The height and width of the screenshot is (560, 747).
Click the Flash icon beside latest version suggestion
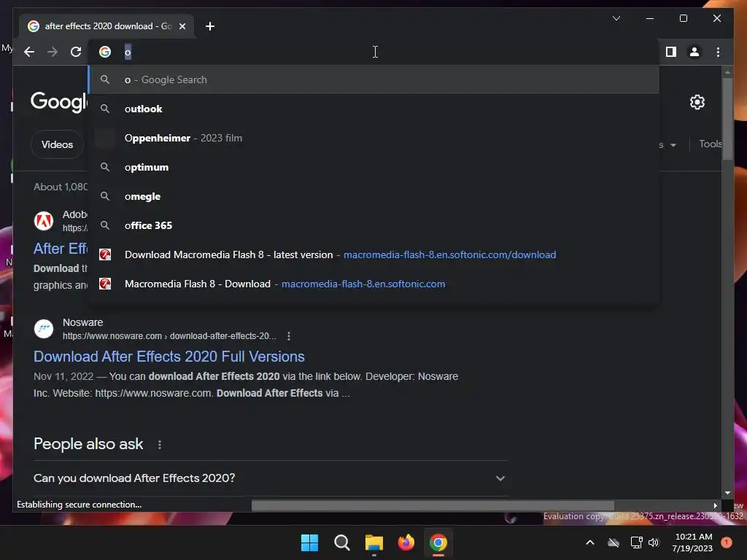tap(105, 254)
